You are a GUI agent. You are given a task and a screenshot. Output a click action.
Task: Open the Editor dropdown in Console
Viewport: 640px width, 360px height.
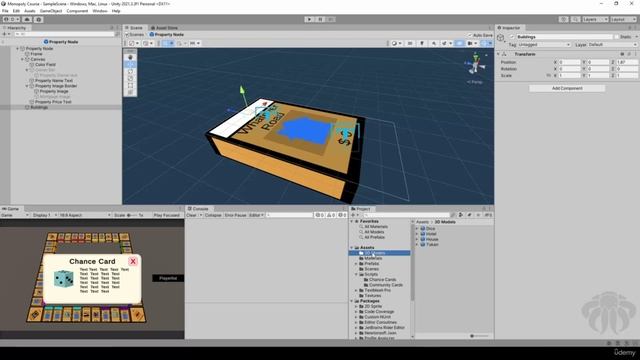click(x=256, y=215)
